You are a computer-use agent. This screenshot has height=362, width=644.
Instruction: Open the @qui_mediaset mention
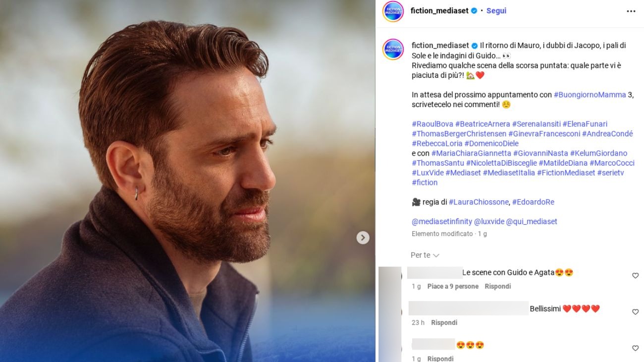pos(532,222)
